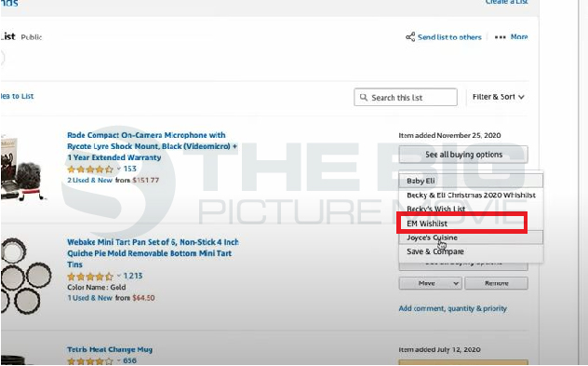Open Send list to others link
588x366 pixels.
[449, 37]
